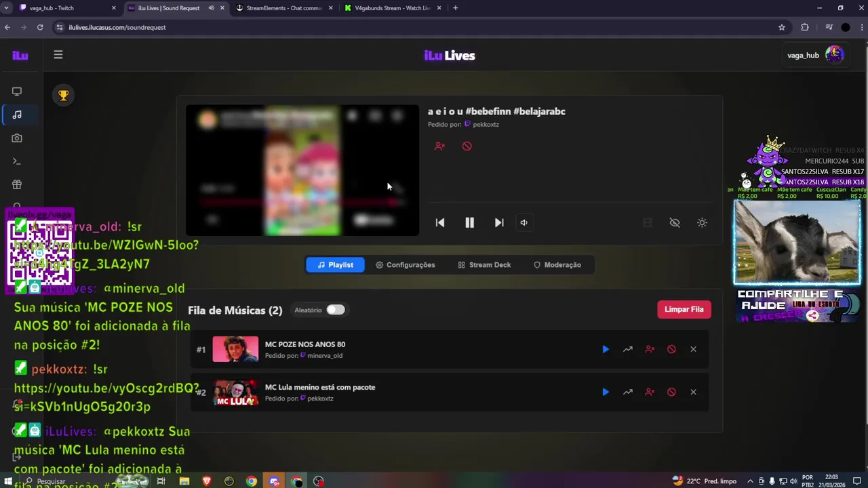Viewport: 868px width, 488px height.
Task: Open the taskbar weather widget
Action: [x=704, y=481]
